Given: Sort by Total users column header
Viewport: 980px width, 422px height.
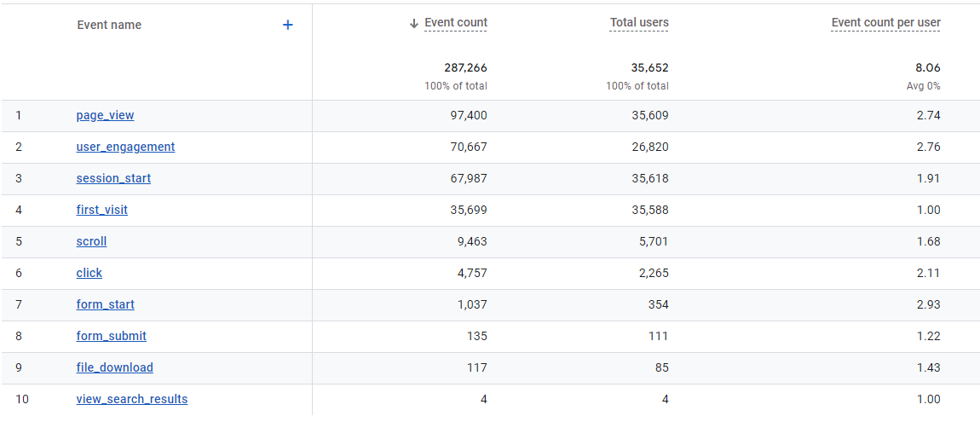Looking at the screenshot, I should pyautogui.click(x=639, y=23).
